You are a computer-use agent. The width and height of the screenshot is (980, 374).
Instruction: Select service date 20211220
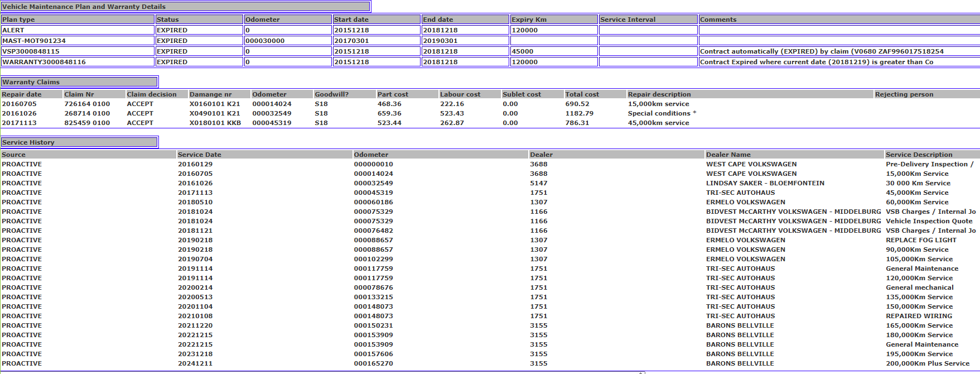(195, 325)
